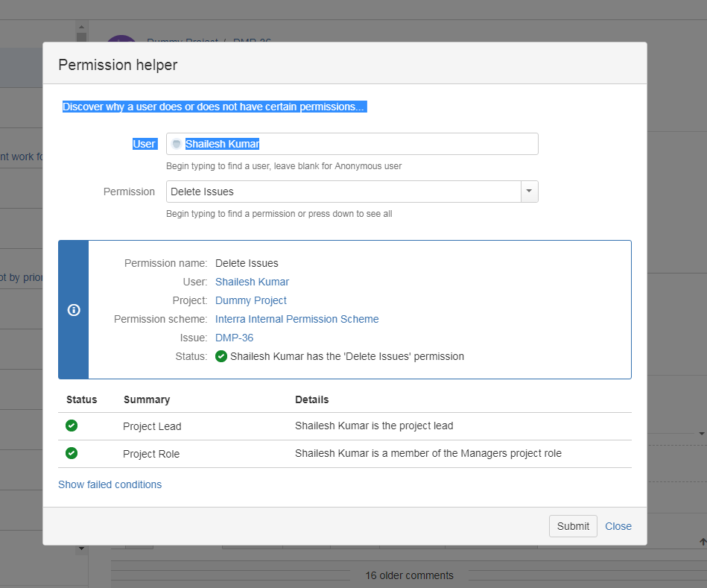707x588 pixels.
Task: Click the Delete Issues permission field
Action: click(343, 192)
